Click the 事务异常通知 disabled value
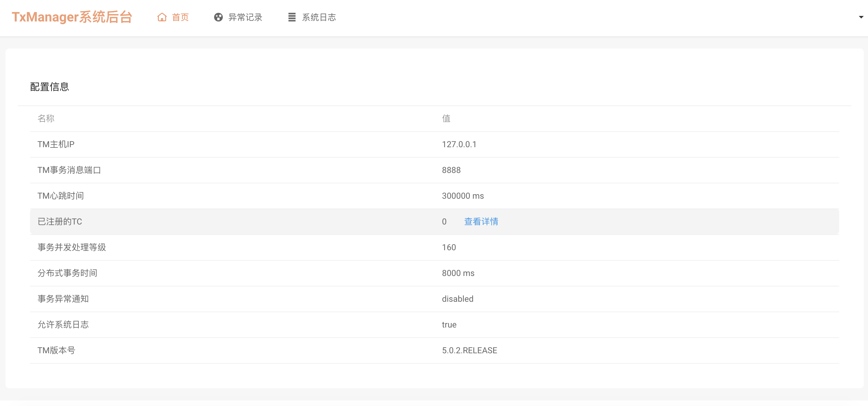This screenshot has height=406, width=868. pyautogui.click(x=457, y=299)
